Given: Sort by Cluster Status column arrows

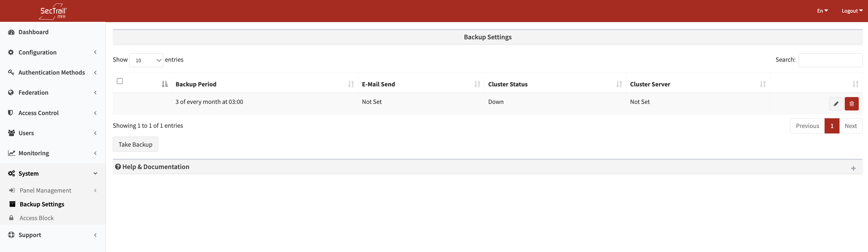Looking at the screenshot, I should pyautogui.click(x=619, y=84).
